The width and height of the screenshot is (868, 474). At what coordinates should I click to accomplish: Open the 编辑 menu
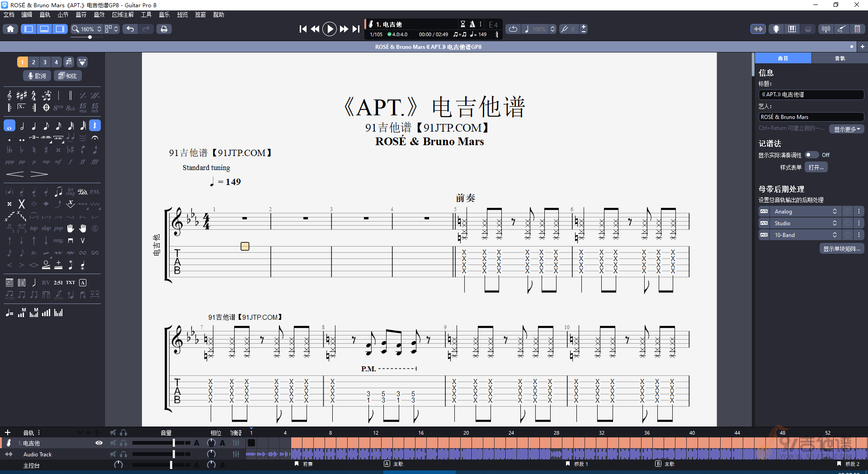(x=27, y=14)
